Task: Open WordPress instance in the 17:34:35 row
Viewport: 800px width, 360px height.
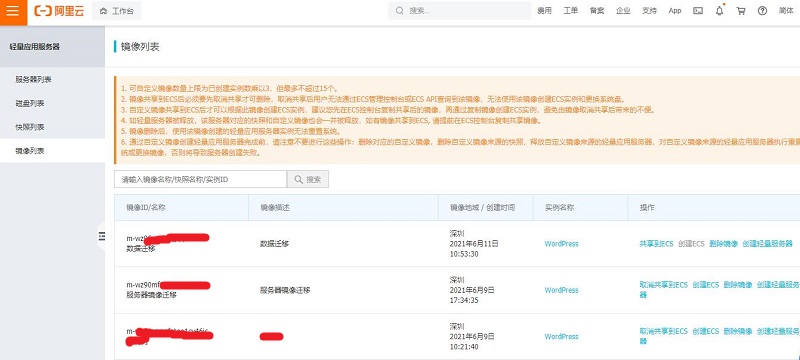Action: 561,290
